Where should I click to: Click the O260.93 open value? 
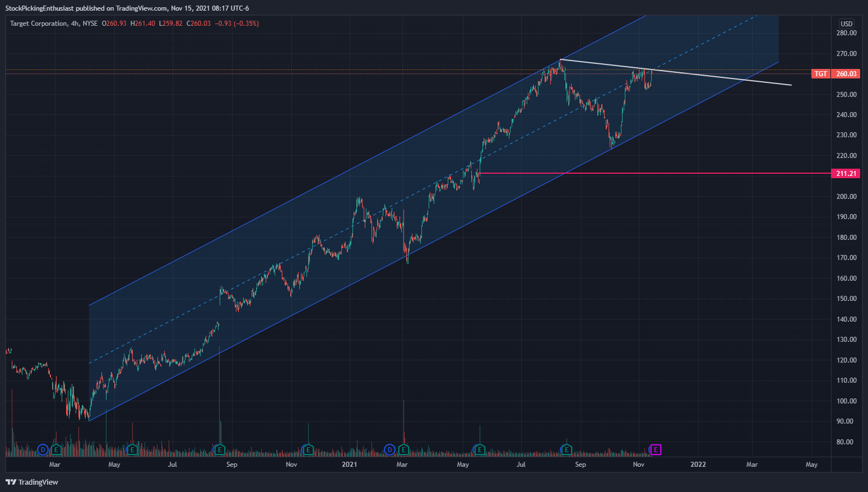point(114,24)
